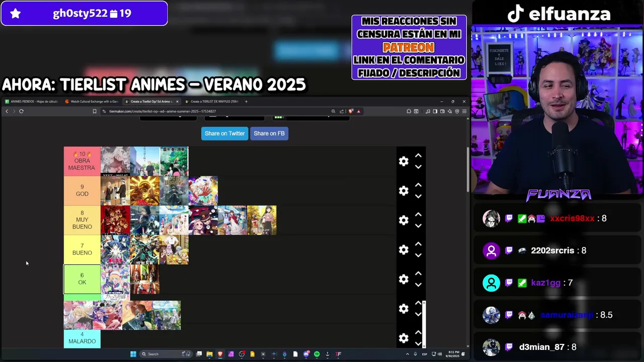Click the page vertical scrollbar
This screenshot has width=644, height=362.
(468, 169)
